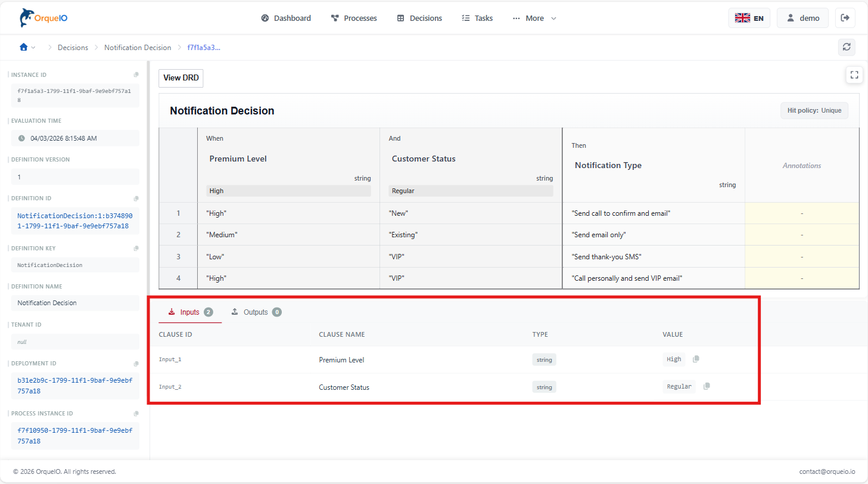Open the Processes menu item
Viewport: 868px width, 484px height.
(354, 18)
